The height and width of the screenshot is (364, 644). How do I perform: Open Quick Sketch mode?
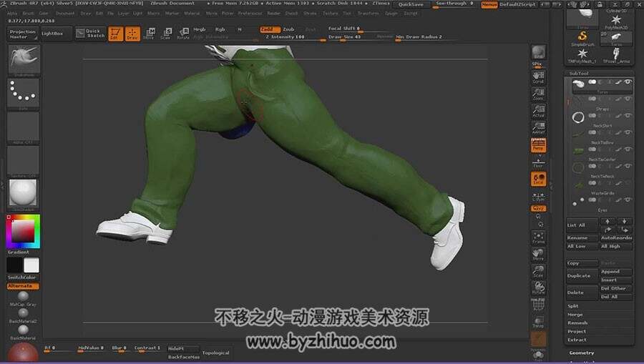click(x=91, y=33)
